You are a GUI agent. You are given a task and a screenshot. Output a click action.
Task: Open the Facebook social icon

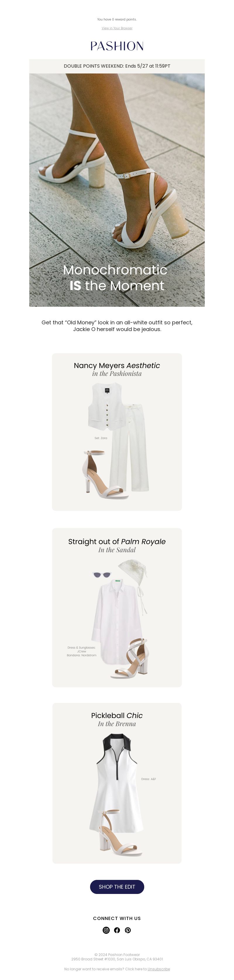[x=117, y=930]
